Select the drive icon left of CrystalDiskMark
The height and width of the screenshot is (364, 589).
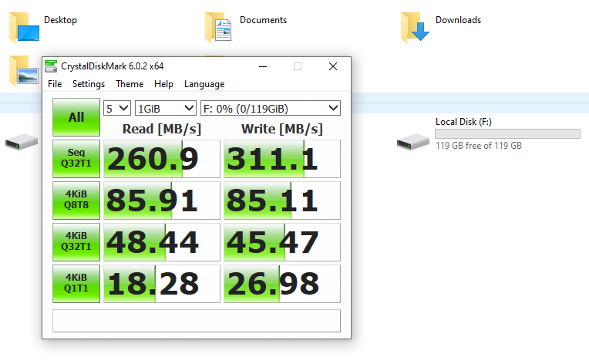tap(22, 142)
